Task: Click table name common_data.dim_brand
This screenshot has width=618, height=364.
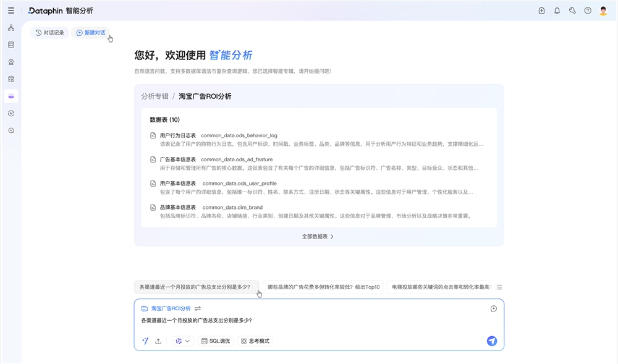Action: pos(232,208)
